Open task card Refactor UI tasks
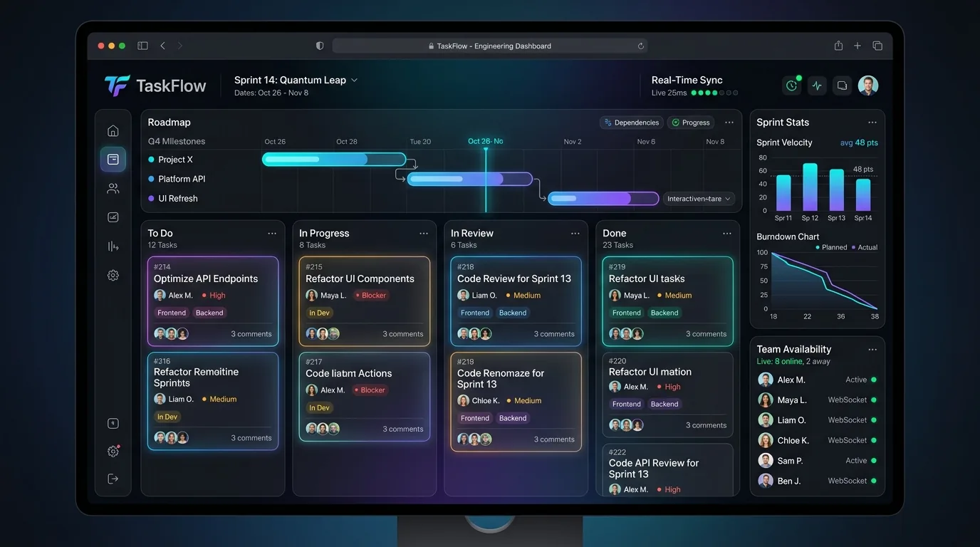 click(x=667, y=301)
